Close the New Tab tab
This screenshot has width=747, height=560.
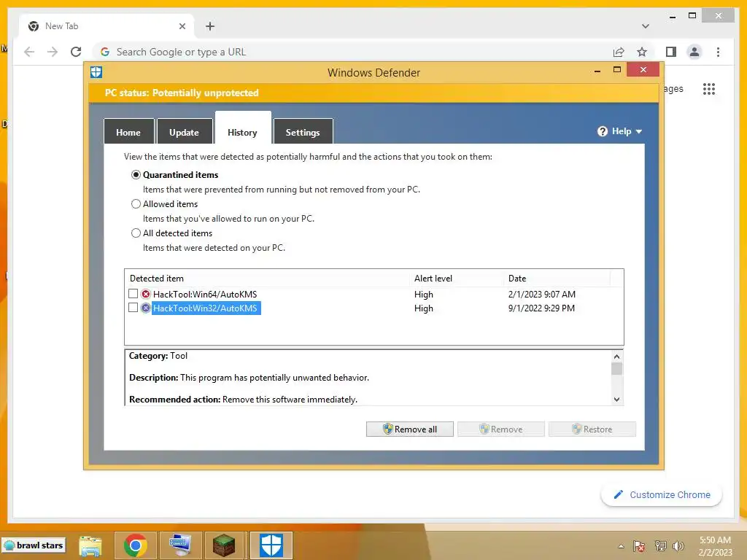(x=182, y=26)
